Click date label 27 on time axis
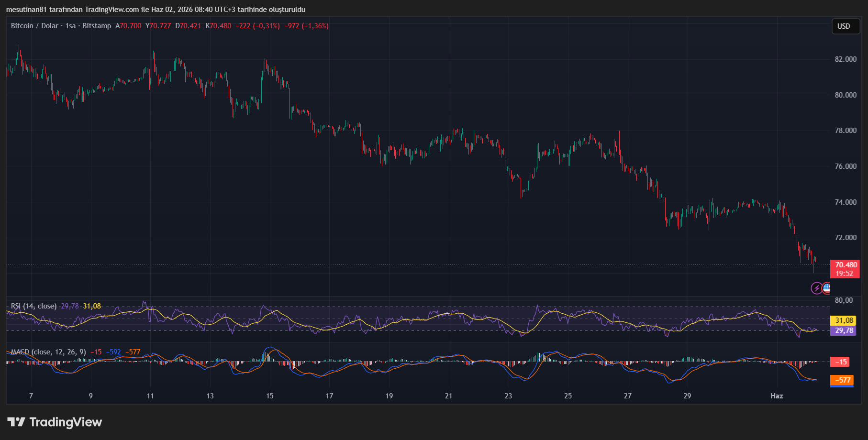The height and width of the screenshot is (440, 868). 628,396
